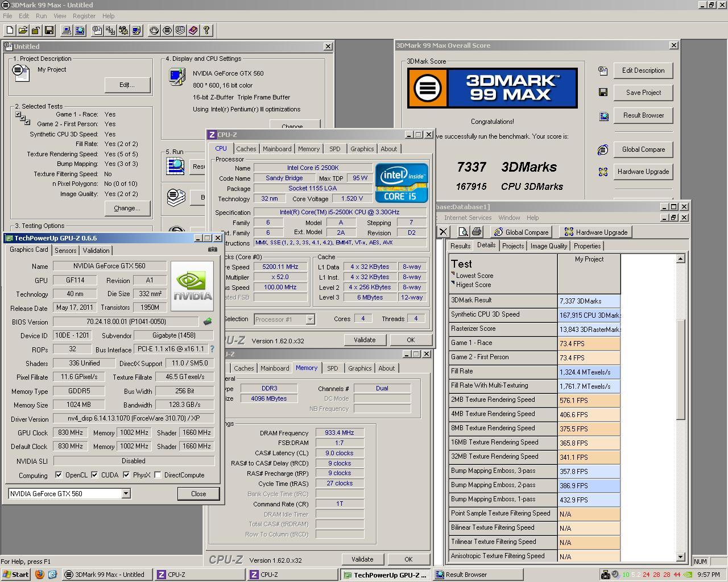Click the printer icon in Result Browser
Screen dimensions: 728x582
pyautogui.click(x=477, y=232)
